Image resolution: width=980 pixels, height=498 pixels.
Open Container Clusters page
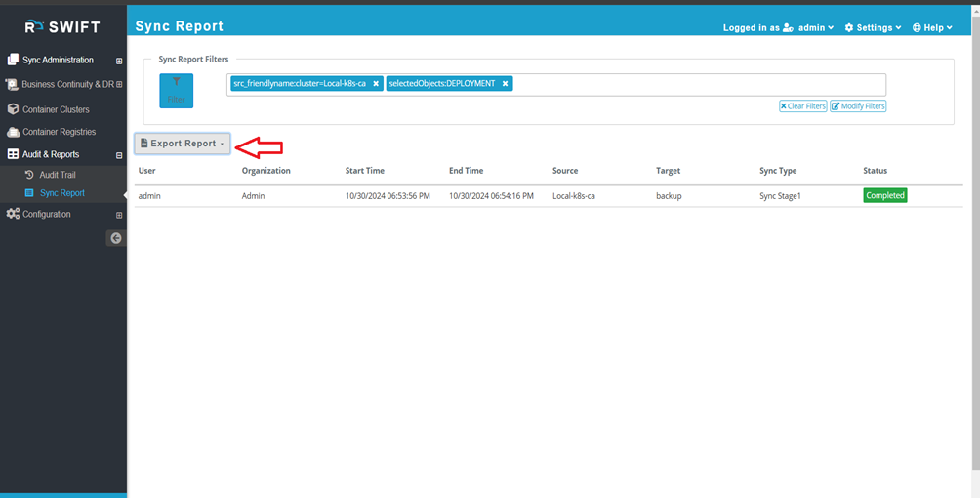[56, 109]
